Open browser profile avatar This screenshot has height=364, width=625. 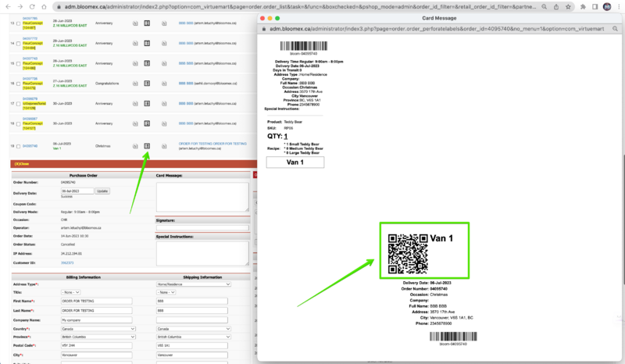pyautogui.click(x=607, y=7)
